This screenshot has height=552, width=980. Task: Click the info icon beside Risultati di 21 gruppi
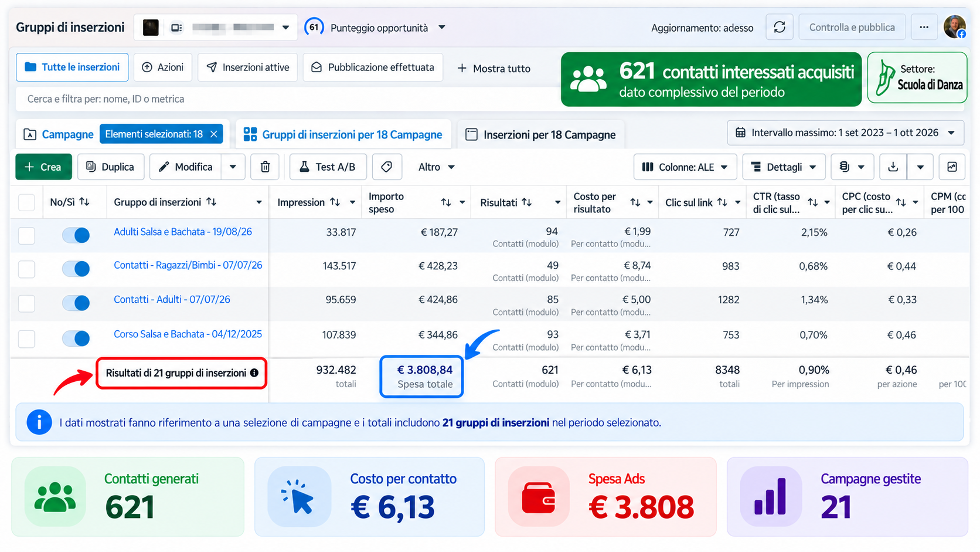point(254,373)
